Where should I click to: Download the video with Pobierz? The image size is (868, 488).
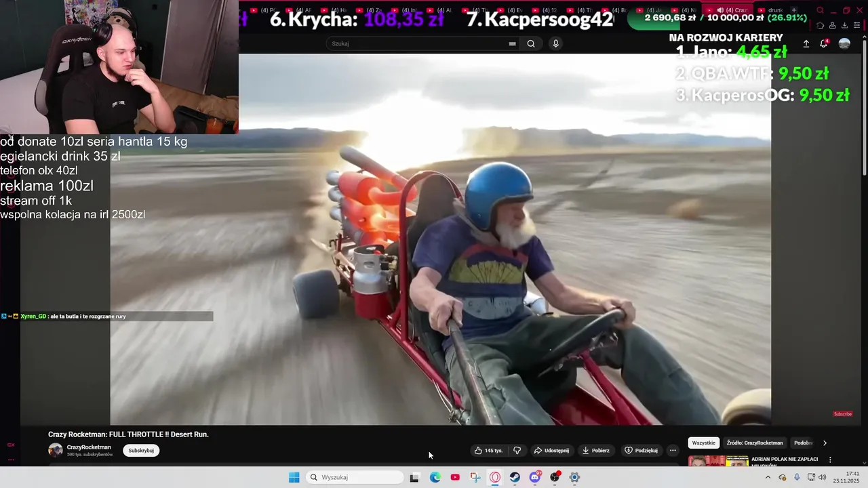point(596,450)
